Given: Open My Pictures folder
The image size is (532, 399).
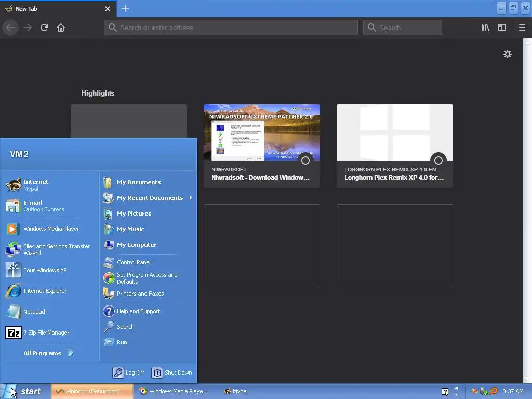Looking at the screenshot, I should coord(148,214).
